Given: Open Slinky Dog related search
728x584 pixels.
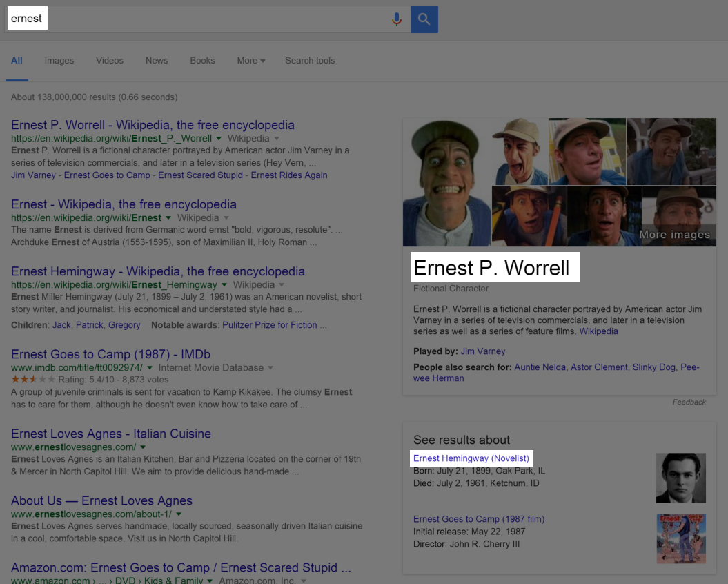Looking at the screenshot, I should pos(653,367).
